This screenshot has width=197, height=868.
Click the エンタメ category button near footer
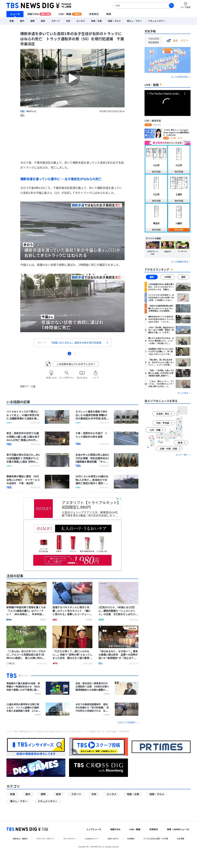pyautogui.click(x=111, y=794)
